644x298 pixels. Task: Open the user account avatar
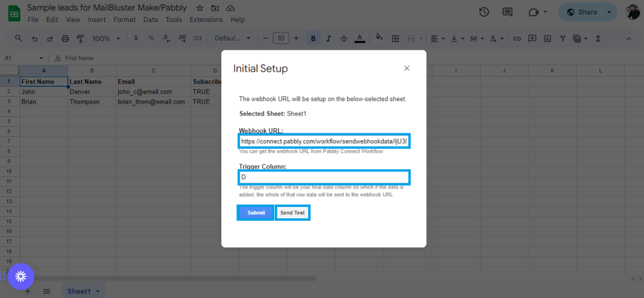tap(634, 13)
